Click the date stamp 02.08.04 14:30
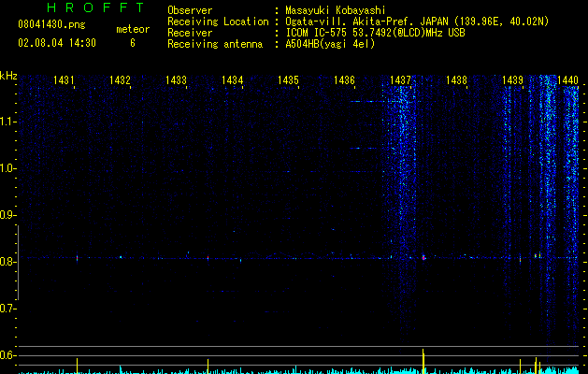The width and height of the screenshot is (588, 374). pos(57,43)
